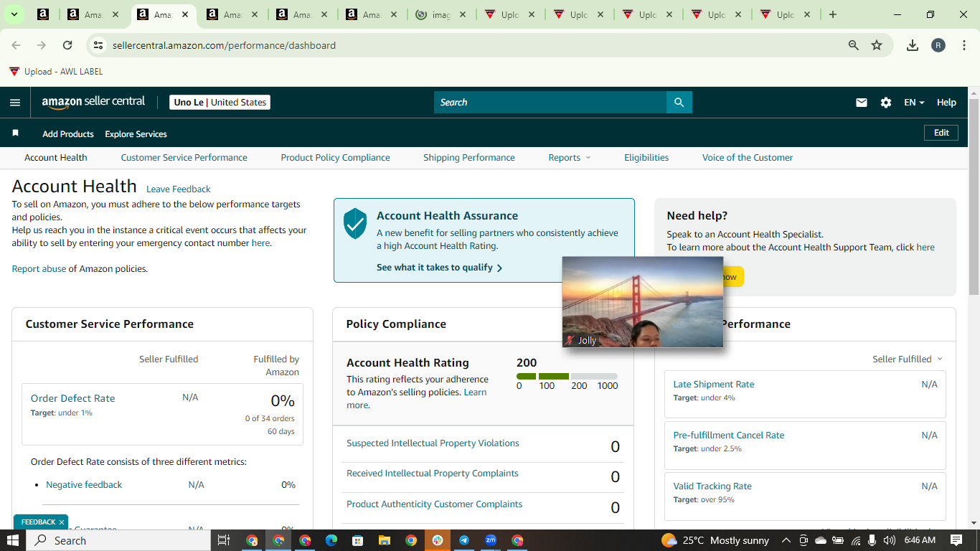Open the weather widget showing 25°C
The image size is (980, 551).
[715, 540]
